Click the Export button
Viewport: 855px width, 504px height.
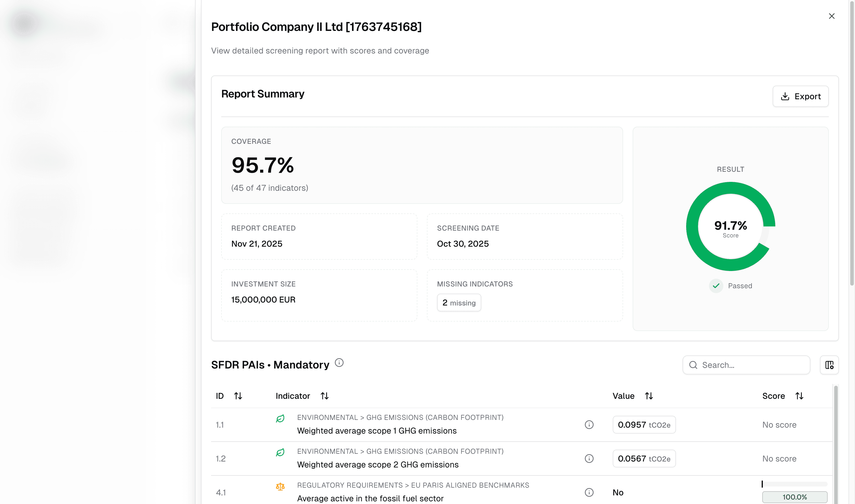[800, 97]
